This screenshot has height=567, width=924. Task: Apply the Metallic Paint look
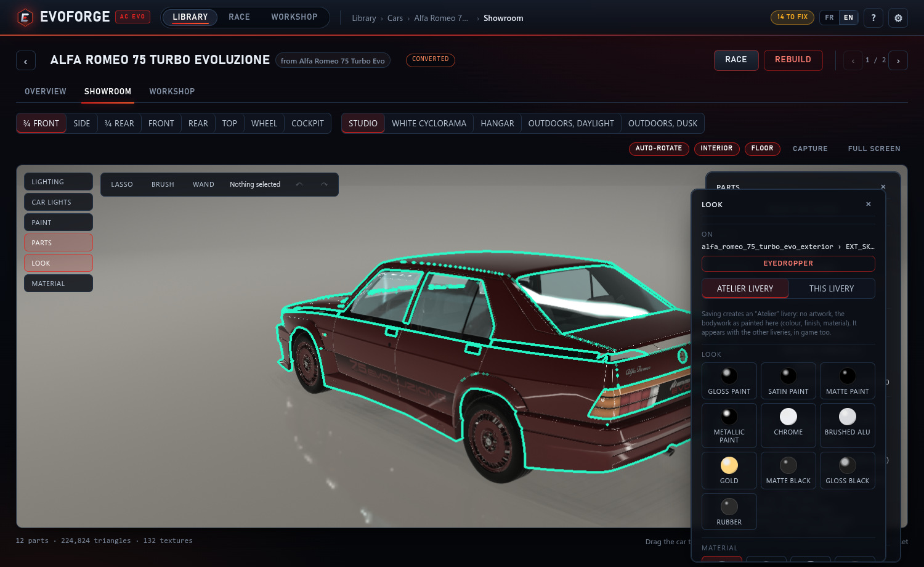point(729,425)
